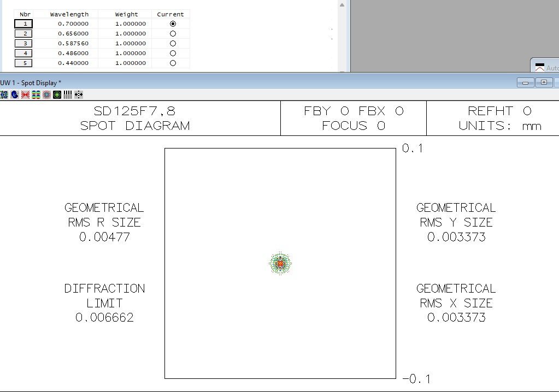Click the black bar chart MTF icon

pos(68,94)
